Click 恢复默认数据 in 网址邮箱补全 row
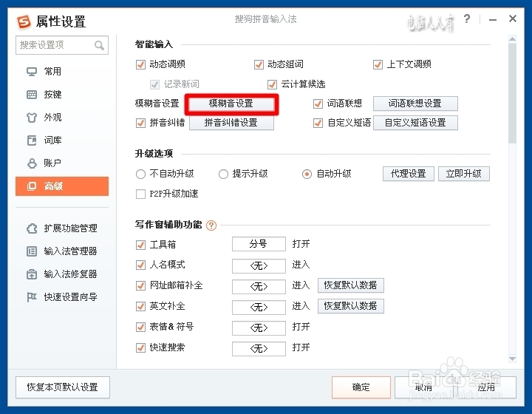Screen dimensions: 532x414 pyautogui.click(x=351, y=285)
